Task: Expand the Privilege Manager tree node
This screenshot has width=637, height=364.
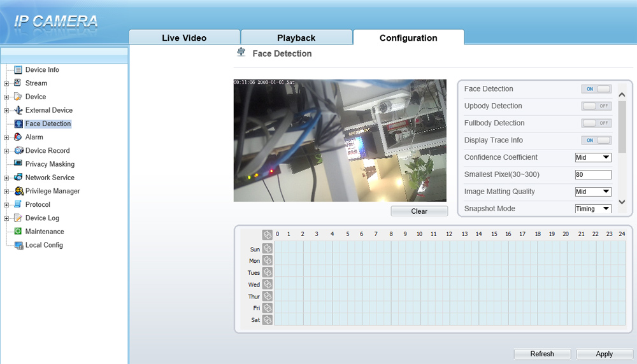Action: [6, 191]
